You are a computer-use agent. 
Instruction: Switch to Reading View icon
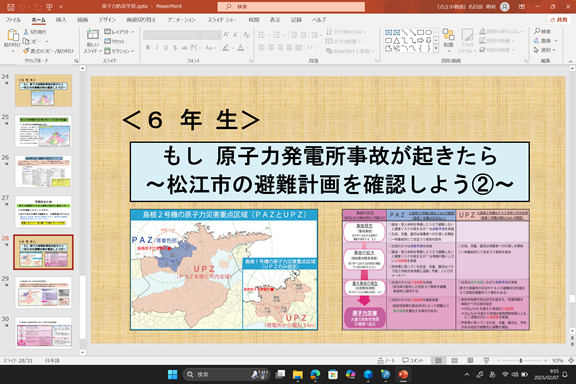click(470, 360)
